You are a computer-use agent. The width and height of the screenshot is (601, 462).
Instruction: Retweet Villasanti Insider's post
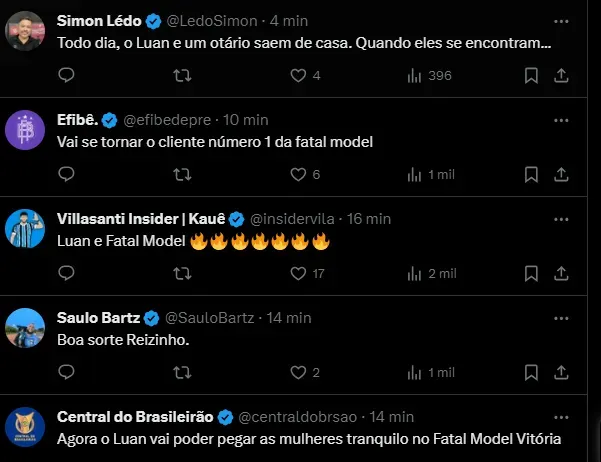(x=182, y=273)
